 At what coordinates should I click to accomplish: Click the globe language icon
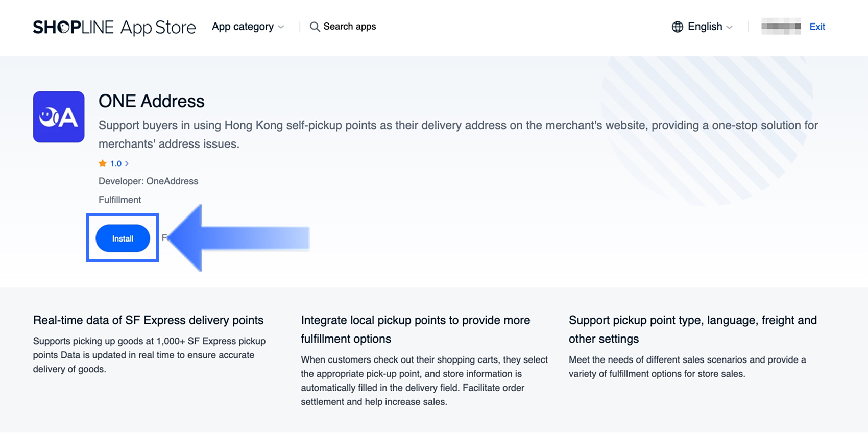[678, 27]
